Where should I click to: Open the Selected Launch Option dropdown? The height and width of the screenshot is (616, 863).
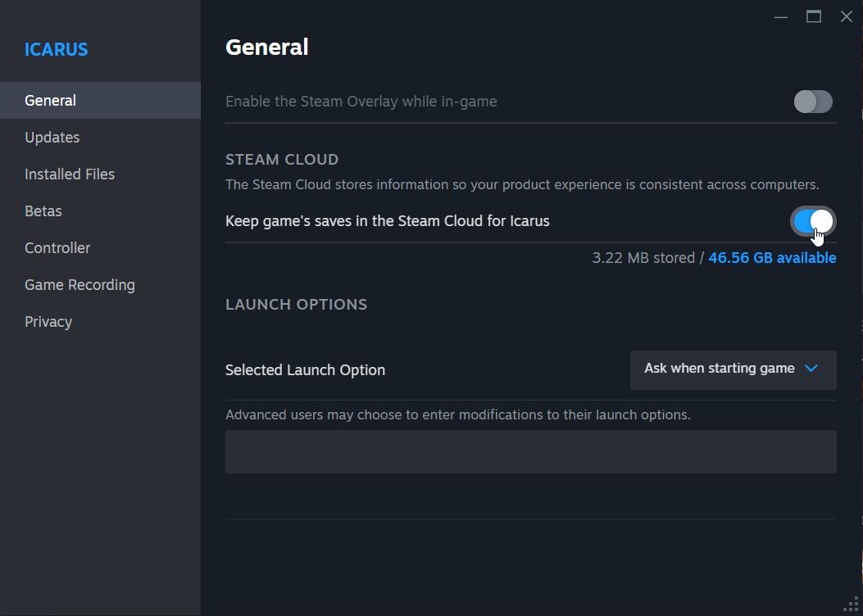733,369
